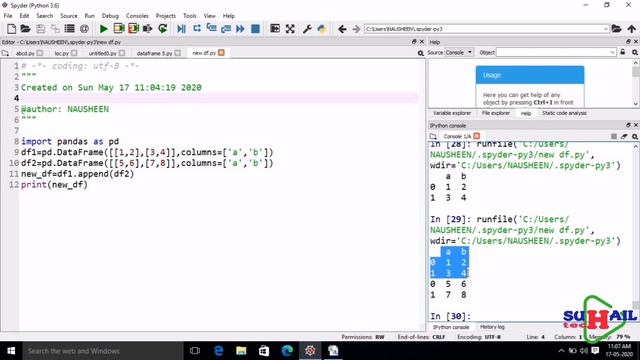Open the file list browse icon

[70, 29]
